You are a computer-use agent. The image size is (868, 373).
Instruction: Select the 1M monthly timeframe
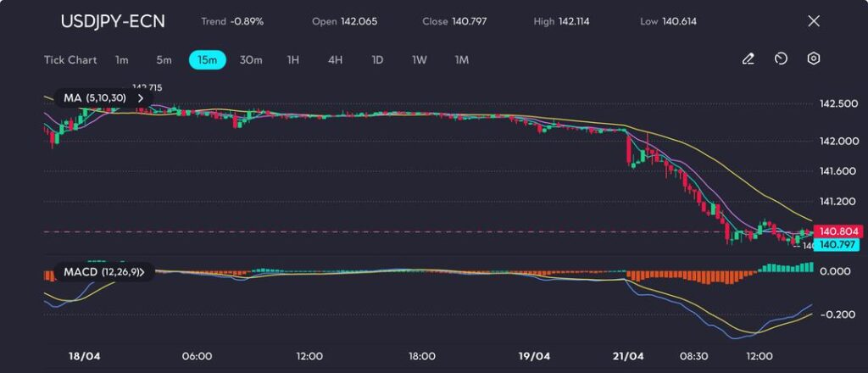tap(462, 60)
